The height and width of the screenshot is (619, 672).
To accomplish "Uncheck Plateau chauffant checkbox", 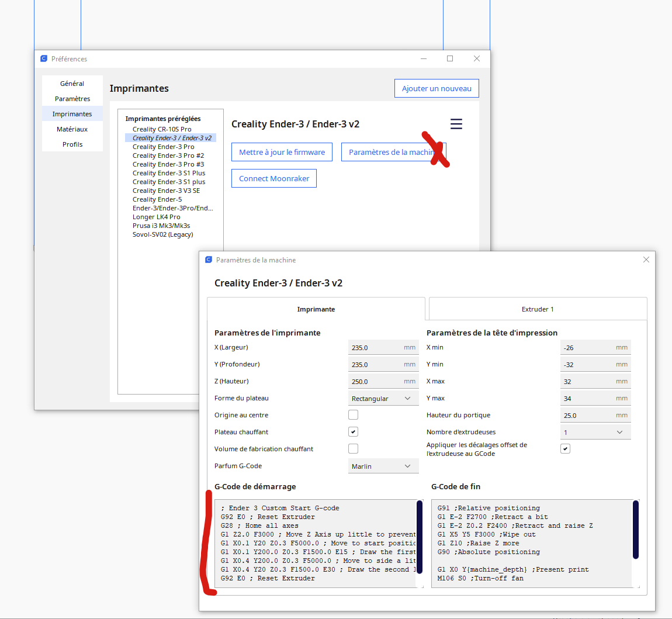I will 353,432.
